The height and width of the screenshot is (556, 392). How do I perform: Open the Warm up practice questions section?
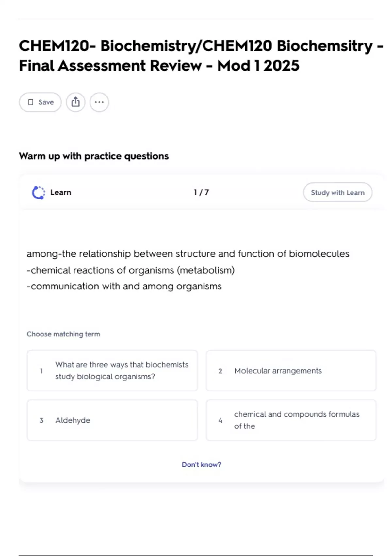[94, 156]
